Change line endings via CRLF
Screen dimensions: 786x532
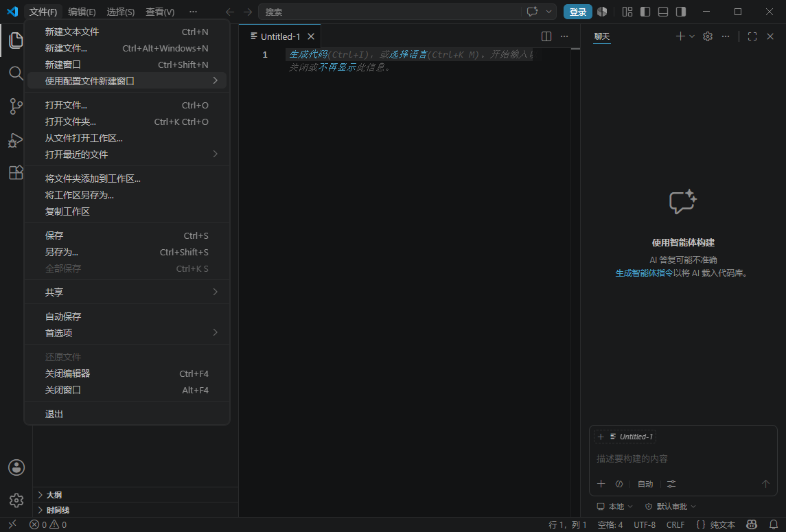coord(675,524)
